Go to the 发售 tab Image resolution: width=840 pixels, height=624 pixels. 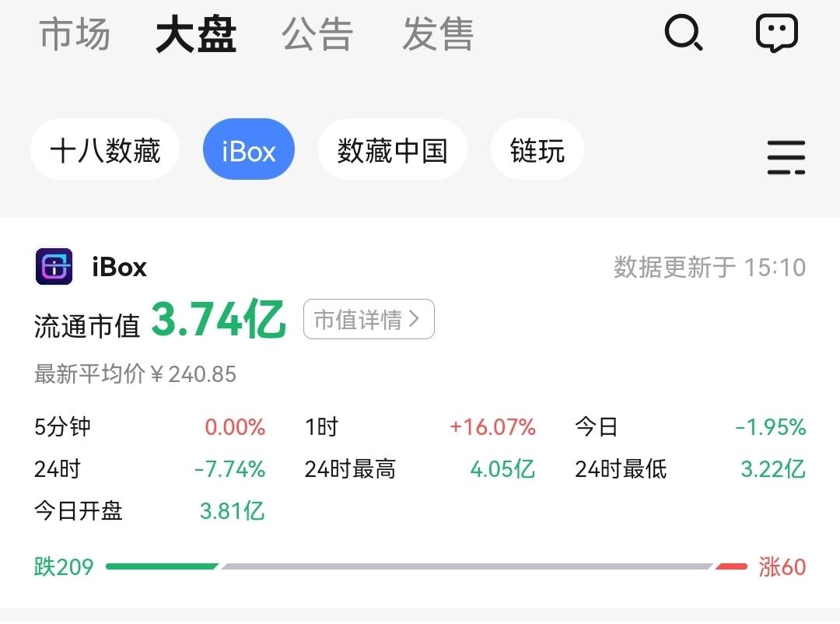coord(438,34)
